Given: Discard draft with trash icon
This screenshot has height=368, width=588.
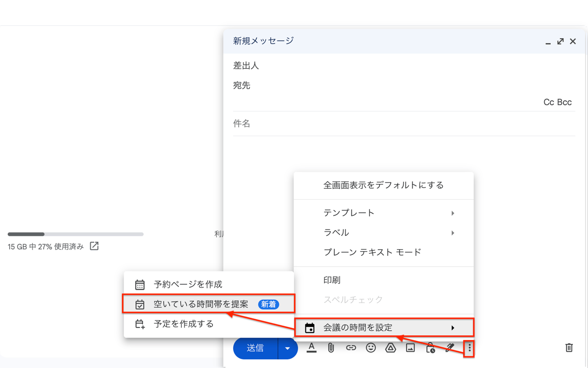Looking at the screenshot, I should pyautogui.click(x=569, y=348).
